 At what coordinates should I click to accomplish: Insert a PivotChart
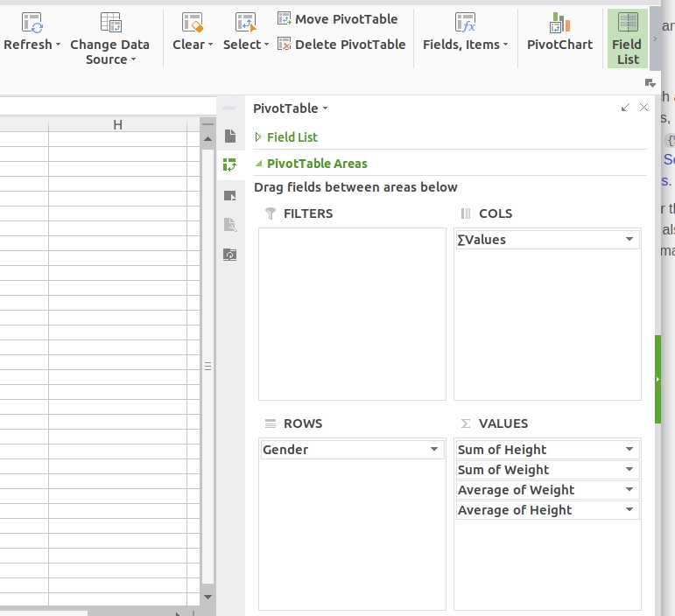coord(559,32)
